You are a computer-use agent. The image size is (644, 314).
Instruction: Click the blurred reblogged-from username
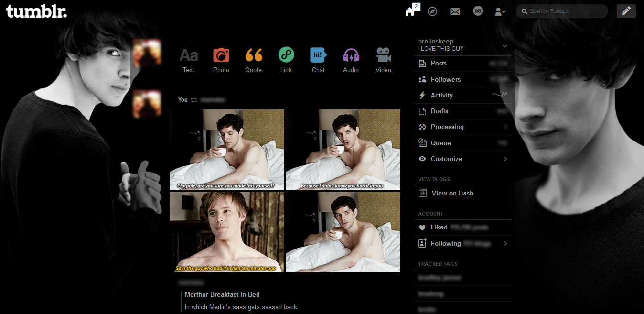(213, 100)
